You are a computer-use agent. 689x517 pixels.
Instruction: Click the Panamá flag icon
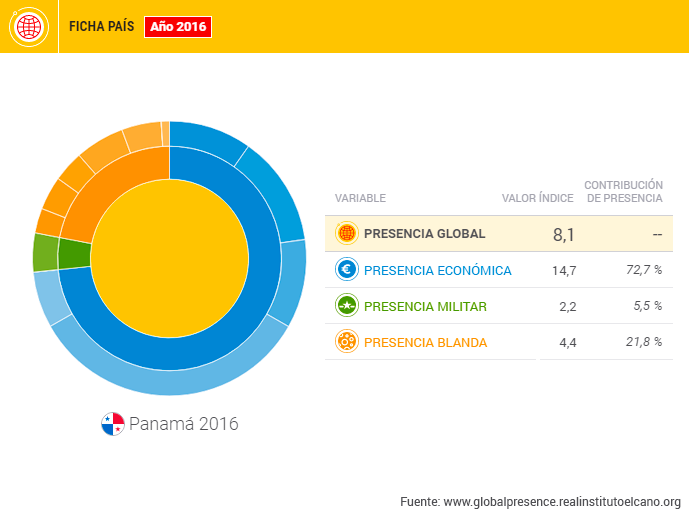113,424
